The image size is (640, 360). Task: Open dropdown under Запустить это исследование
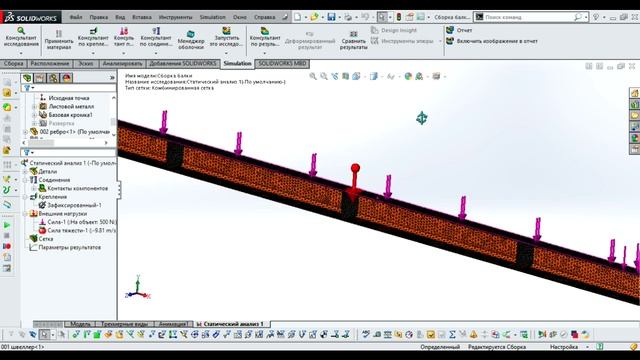pyautogui.click(x=227, y=53)
